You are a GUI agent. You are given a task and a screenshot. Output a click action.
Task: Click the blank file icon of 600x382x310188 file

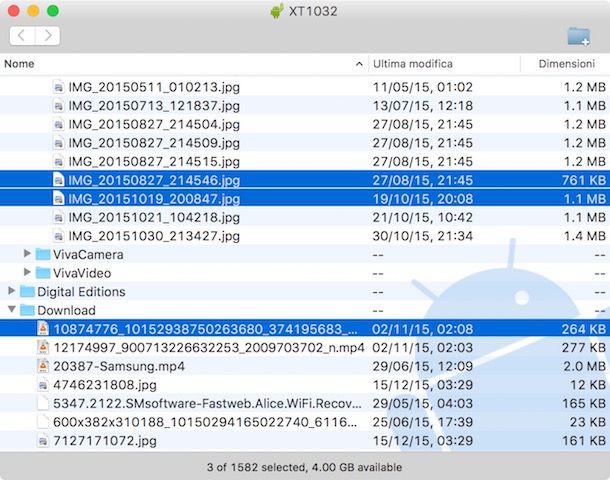coord(43,422)
